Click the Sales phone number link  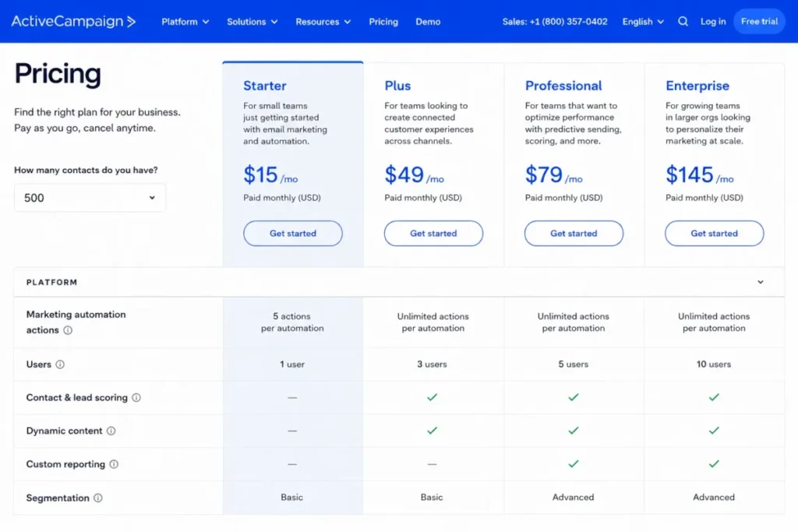coord(555,21)
